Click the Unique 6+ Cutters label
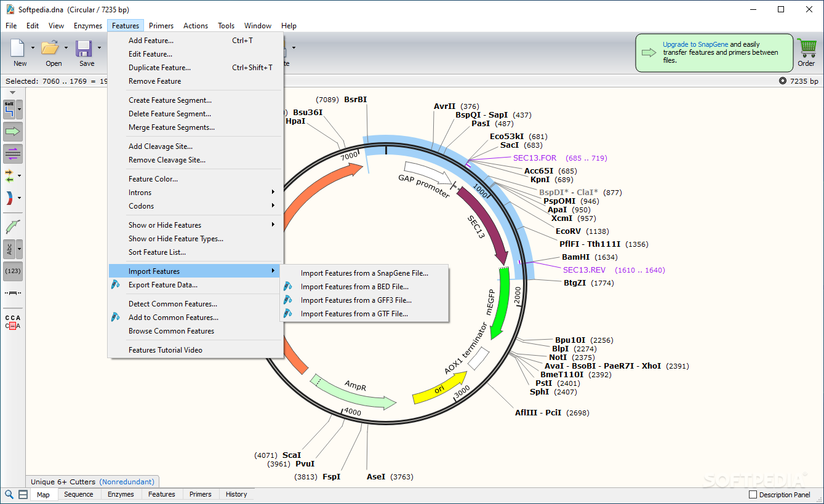The width and height of the screenshot is (824, 504). click(63, 481)
